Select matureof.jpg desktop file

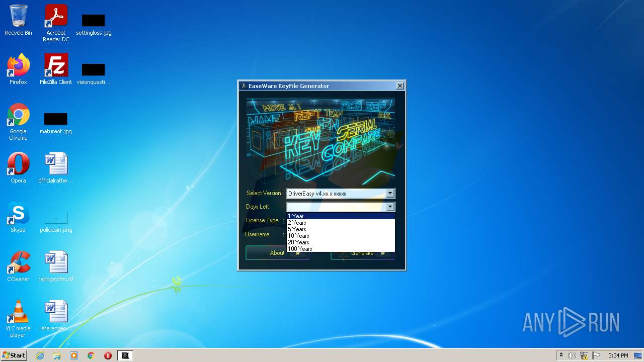tap(56, 123)
